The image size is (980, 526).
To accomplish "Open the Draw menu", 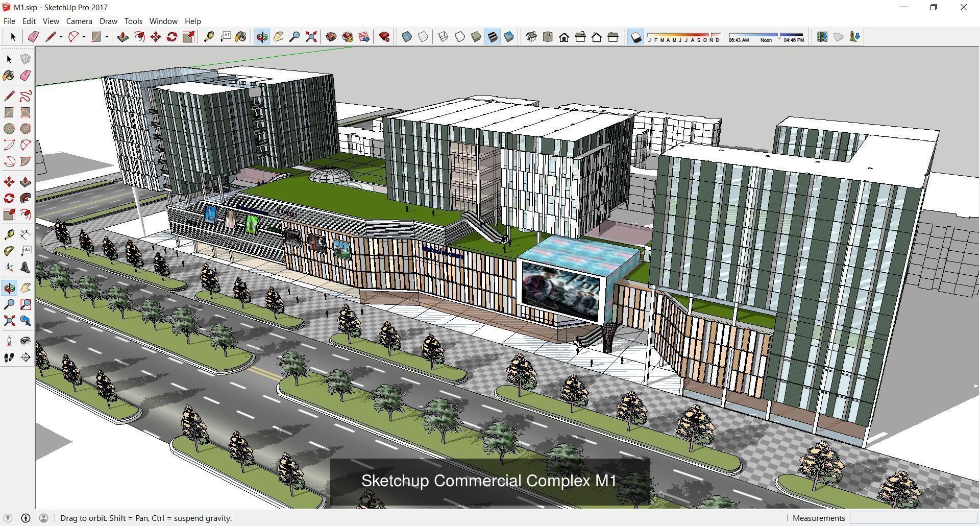I will tap(108, 21).
